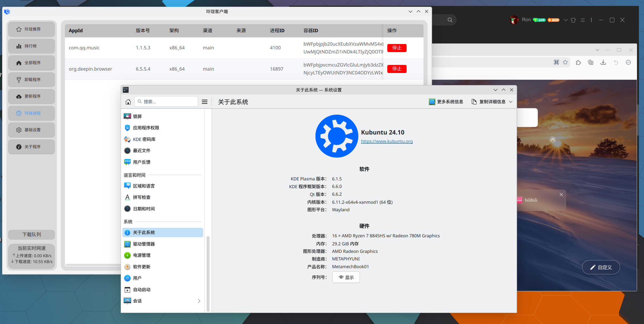Open 自动启动 settings

[x=163, y=290]
